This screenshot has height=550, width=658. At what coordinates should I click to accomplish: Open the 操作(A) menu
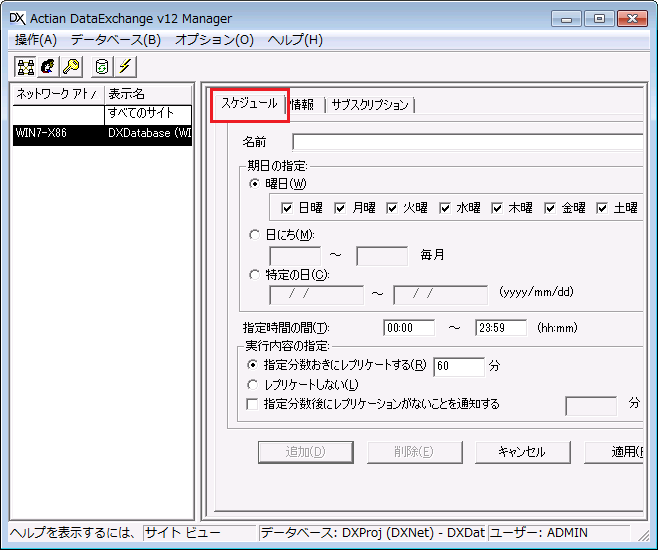(x=36, y=40)
